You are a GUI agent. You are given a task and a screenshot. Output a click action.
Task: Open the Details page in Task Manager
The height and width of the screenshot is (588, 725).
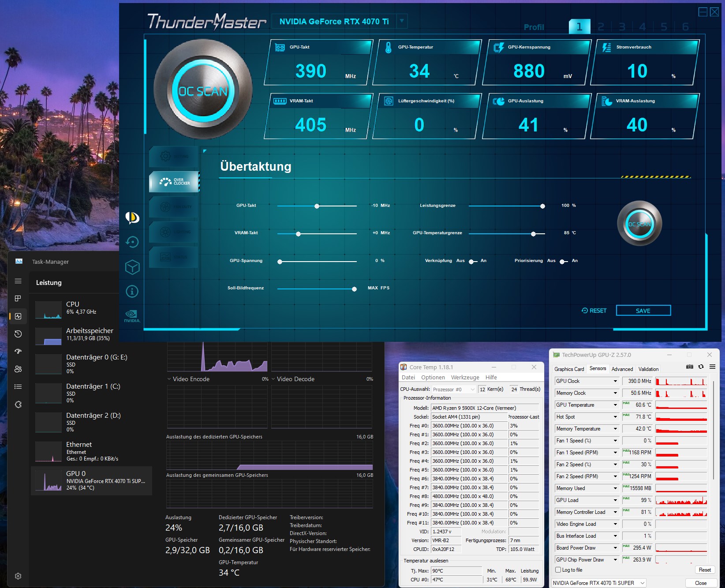point(18,387)
